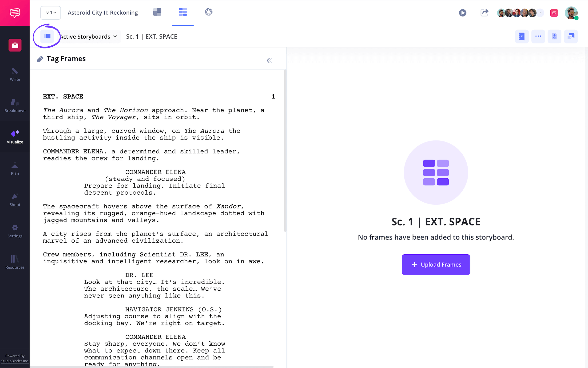Open the Shoot section from the sidebar
Viewport: 588px width, 368px height.
(x=15, y=199)
